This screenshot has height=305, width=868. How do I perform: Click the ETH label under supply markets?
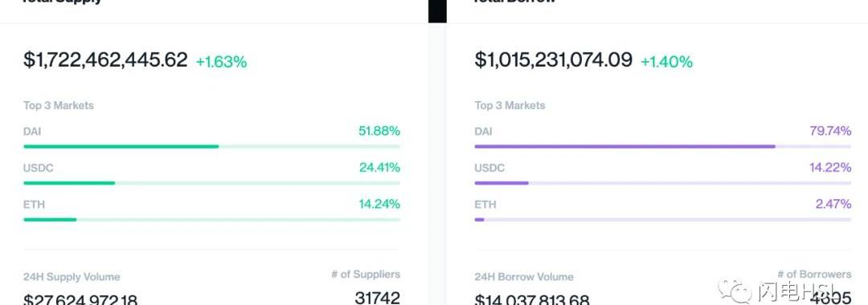pos(34,205)
